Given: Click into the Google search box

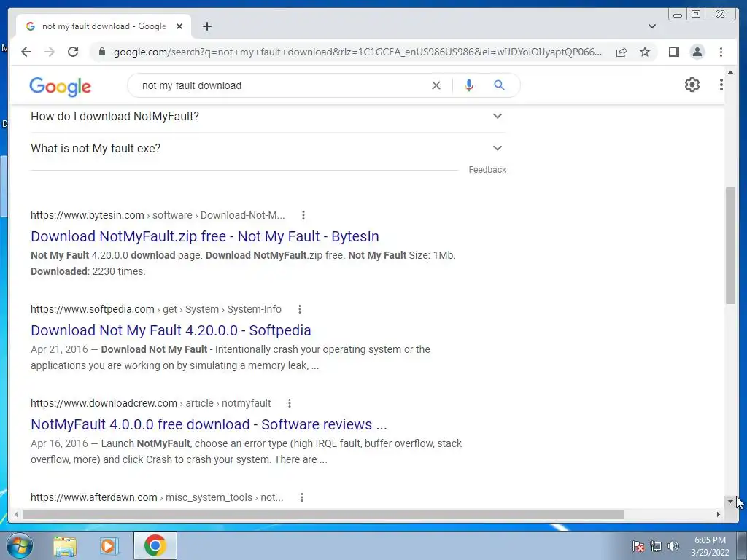Looking at the screenshot, I should [x=281, y=86].
